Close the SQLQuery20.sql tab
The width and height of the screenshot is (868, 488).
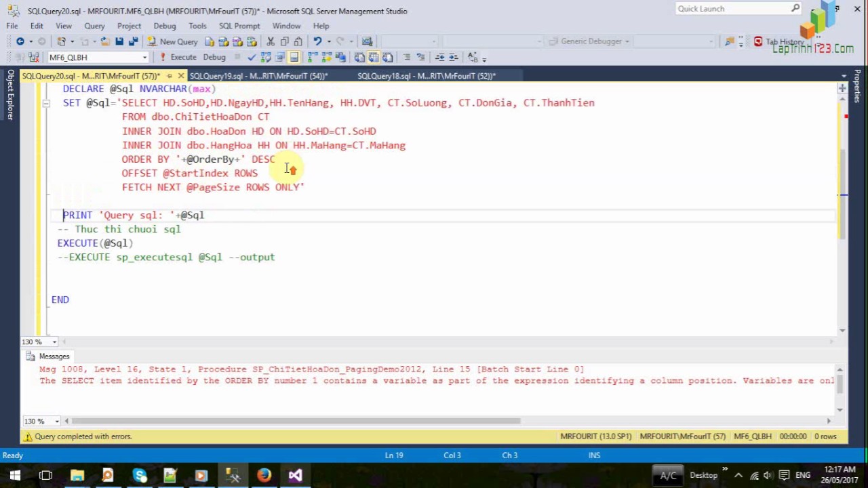click(x=181, y=76)
